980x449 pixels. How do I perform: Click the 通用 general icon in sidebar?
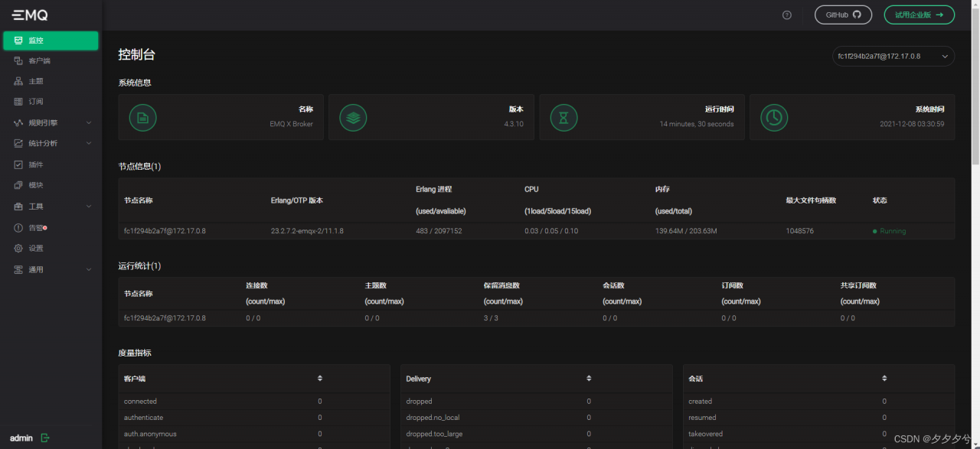coord(18,269)
